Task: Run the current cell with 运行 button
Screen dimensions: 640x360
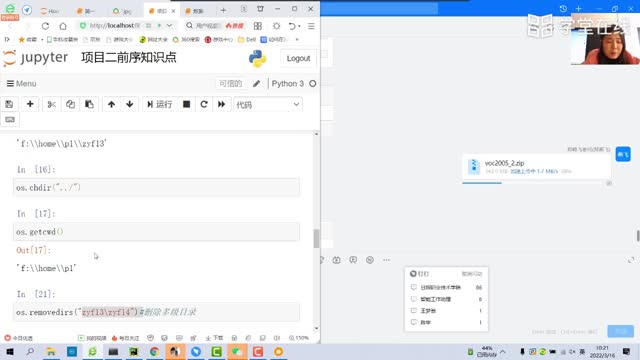Action: 159,104
